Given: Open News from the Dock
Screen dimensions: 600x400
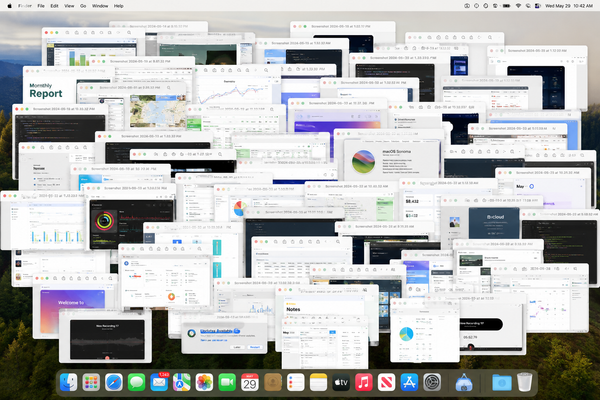Looking at the screenshot, I should [386, 382].
